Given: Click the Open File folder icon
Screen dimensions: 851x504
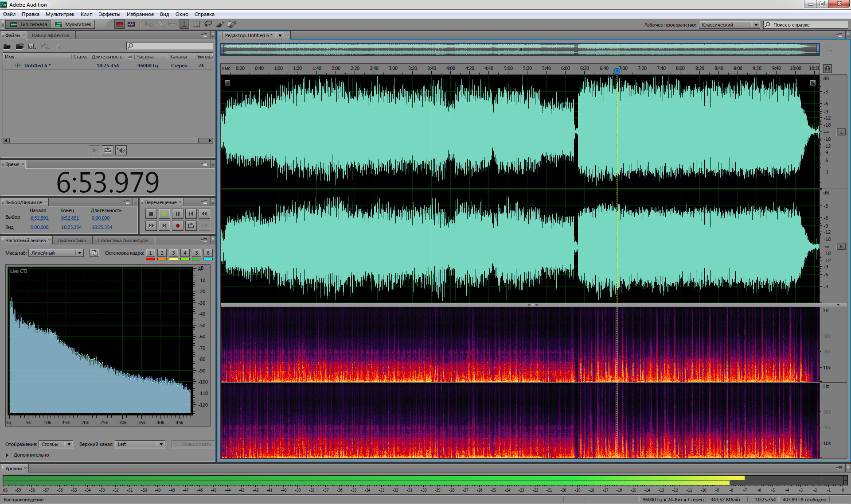Looking at the screenshot, I should (x=7, y=47).
